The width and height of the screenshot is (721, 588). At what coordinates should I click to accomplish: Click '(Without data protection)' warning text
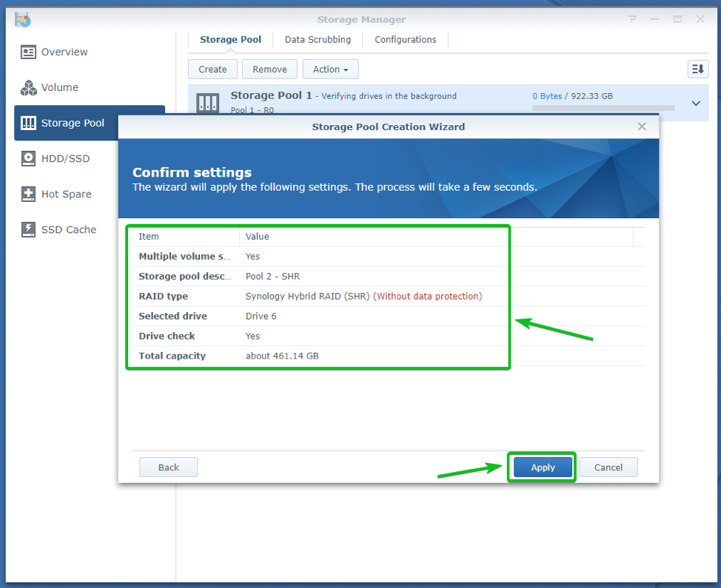pyautogui.click(x=428, y=297)
